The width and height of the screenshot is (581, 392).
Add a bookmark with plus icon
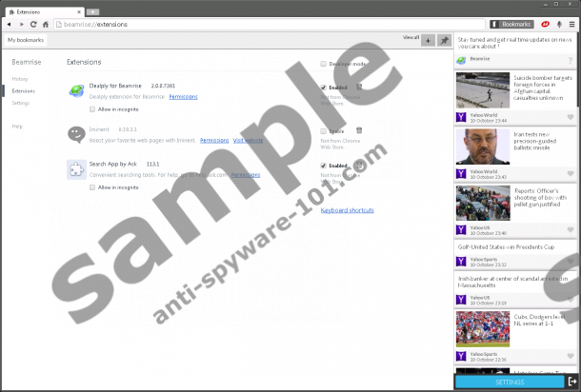[x=428, y=40]
